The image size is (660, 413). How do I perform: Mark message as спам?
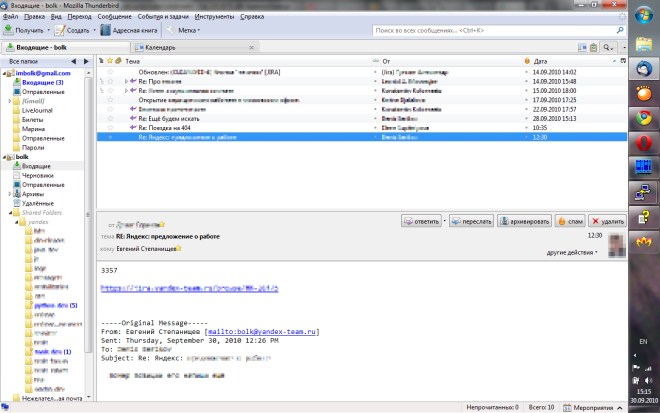(570, 221)
